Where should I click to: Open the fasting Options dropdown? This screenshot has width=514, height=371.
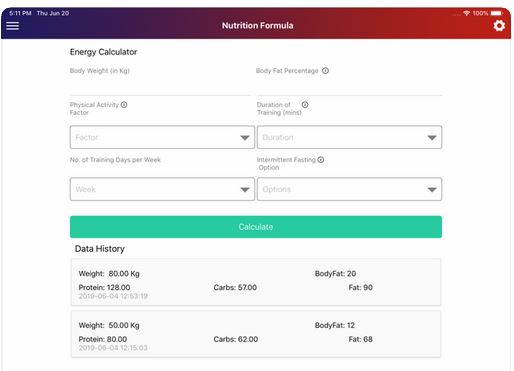click(x=349, y=189)
